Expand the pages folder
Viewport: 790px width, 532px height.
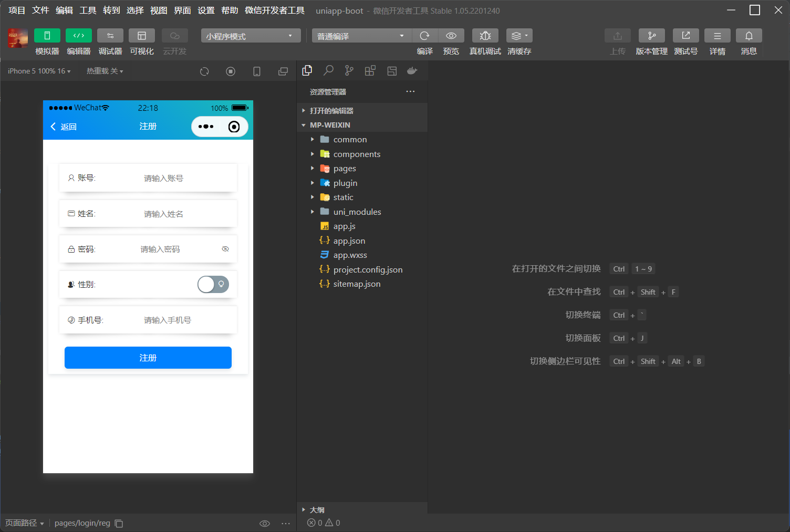point(362,168)
